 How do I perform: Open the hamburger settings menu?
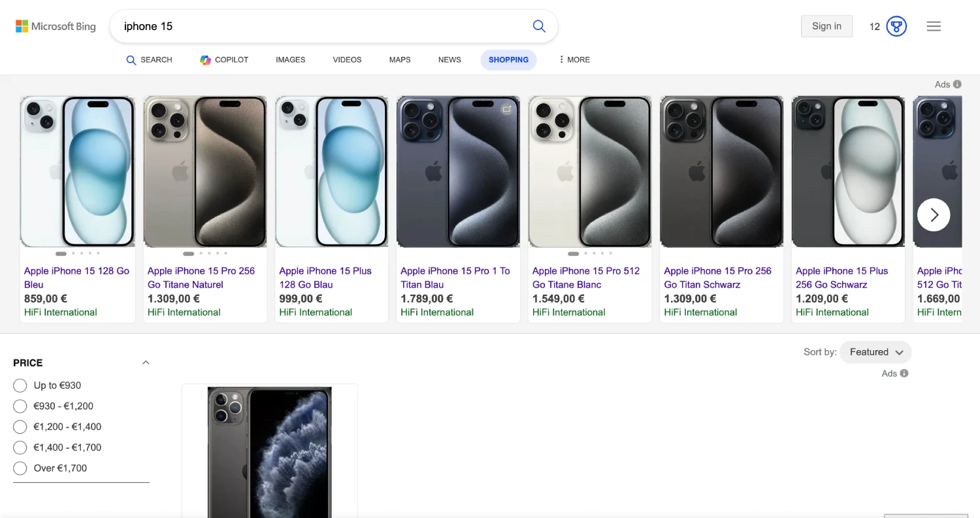pyautogui.click(x=934, y=26)
